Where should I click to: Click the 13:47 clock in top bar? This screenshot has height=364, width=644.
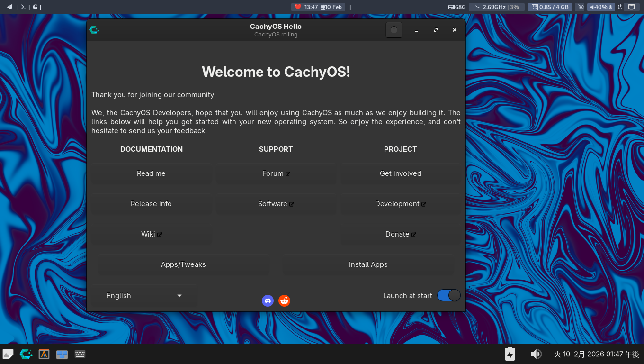point(311,7)
